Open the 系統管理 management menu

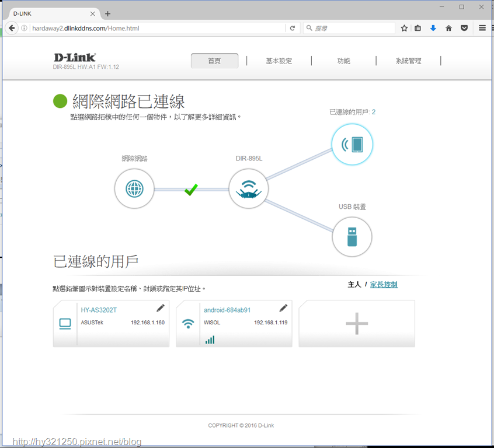(x=409, y=61)
